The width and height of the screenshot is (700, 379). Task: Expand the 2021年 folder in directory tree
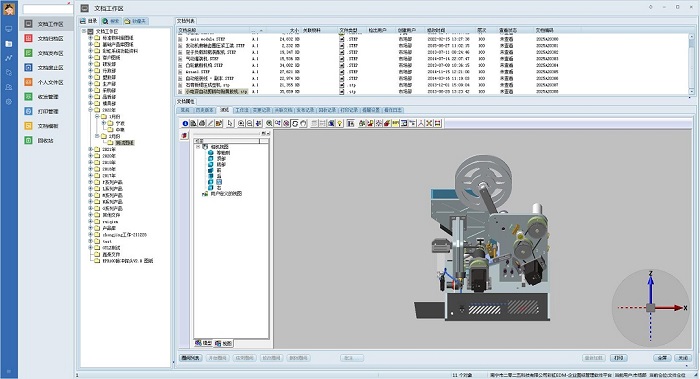[90, 150]
